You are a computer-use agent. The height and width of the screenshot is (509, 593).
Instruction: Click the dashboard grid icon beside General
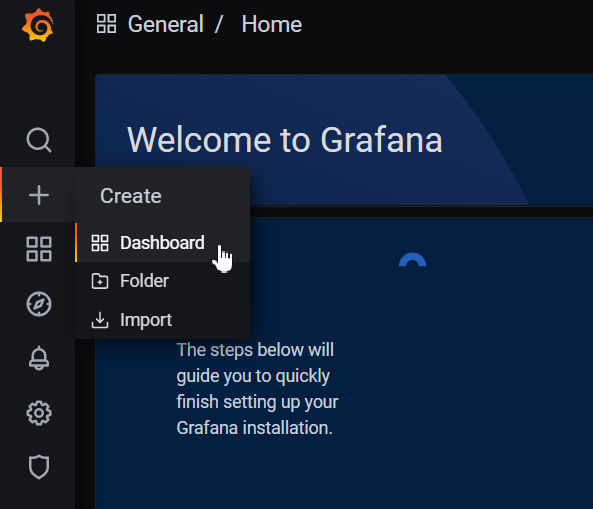[106, 23]
